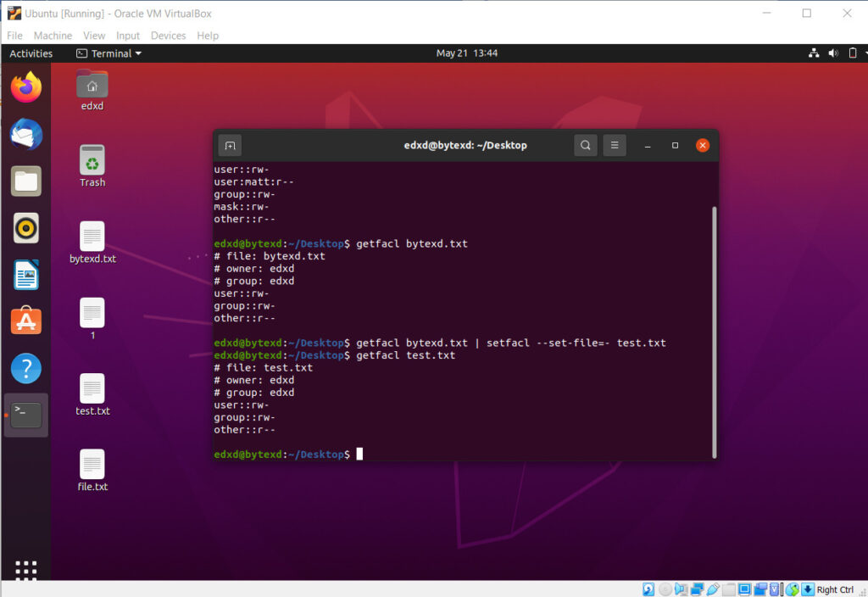
Task: Click the Activities button
Action: click(31, 53)
